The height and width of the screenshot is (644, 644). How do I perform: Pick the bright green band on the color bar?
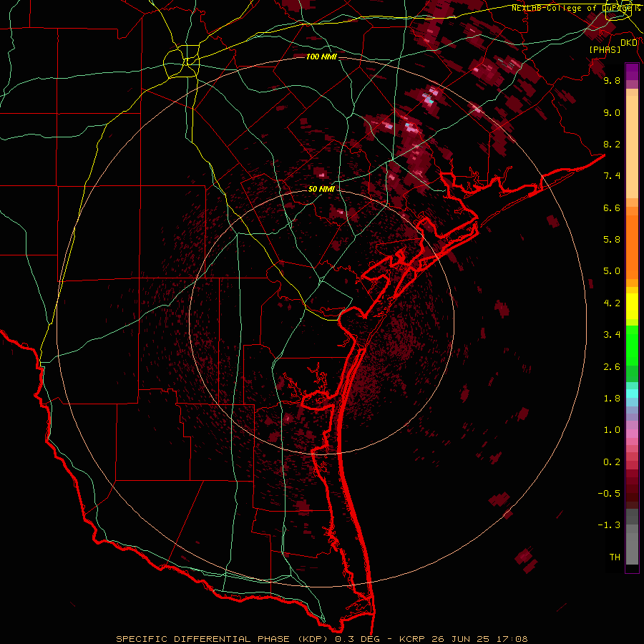pyautogui.click(x=632, y=346)
